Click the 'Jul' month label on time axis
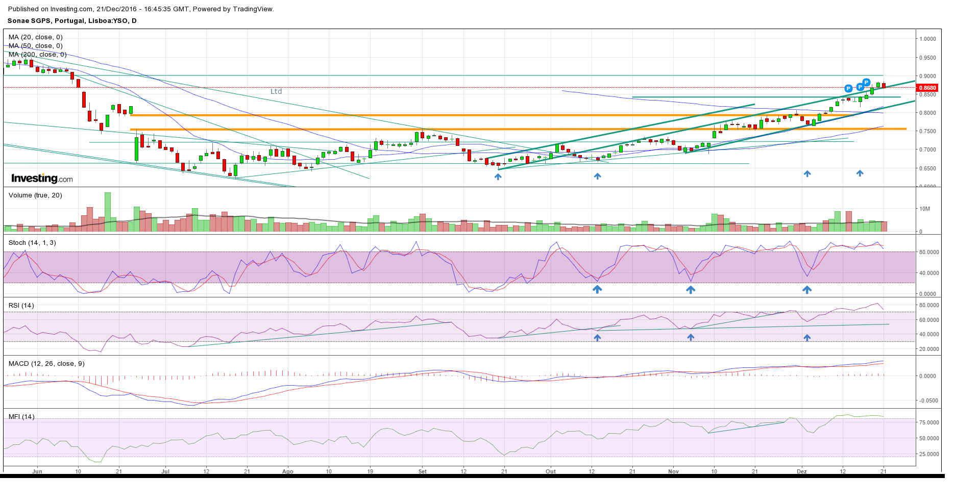The image size is (980, 502). click(165, 471)
